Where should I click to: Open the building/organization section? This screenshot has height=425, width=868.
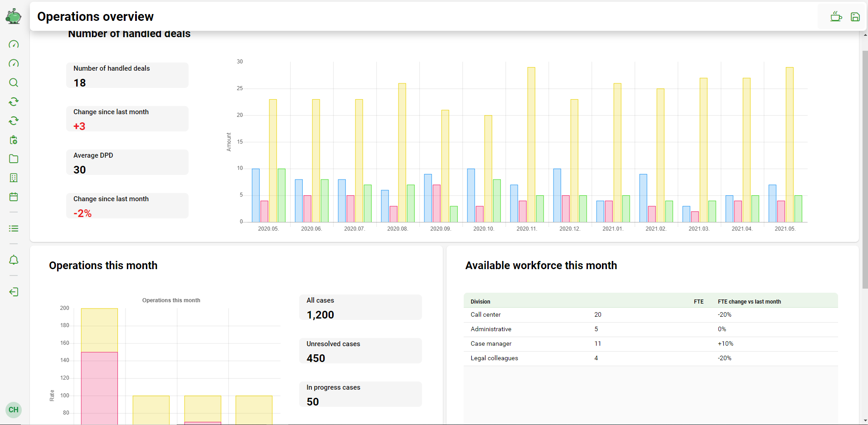[x=14, y=178]
